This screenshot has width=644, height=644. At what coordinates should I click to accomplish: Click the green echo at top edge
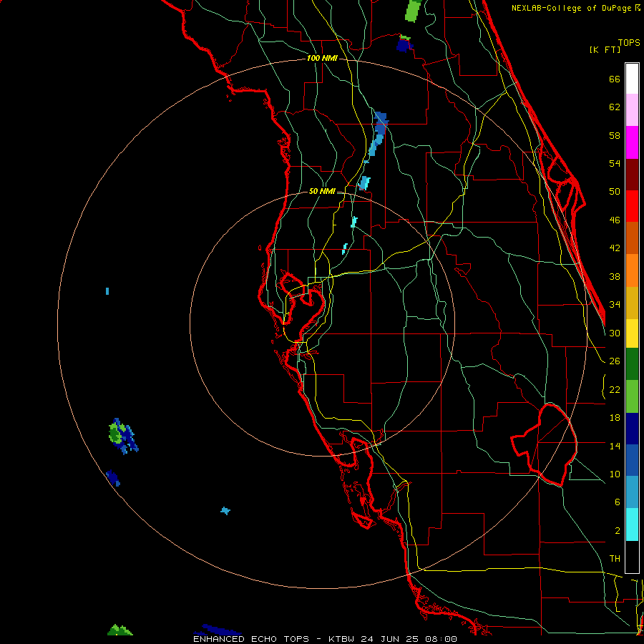[413, 10]
